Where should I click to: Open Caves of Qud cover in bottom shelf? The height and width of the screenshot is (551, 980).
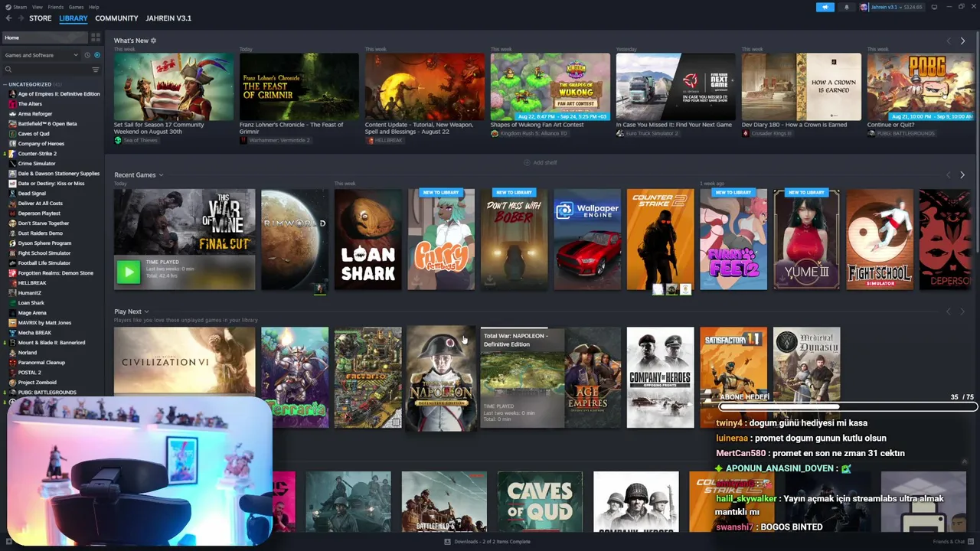click(540, 501)
